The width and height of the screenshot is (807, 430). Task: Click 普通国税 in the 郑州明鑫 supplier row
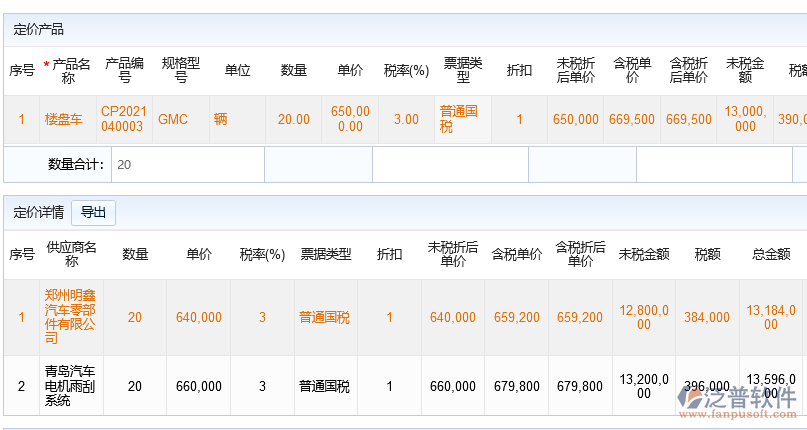pos(325,317)
